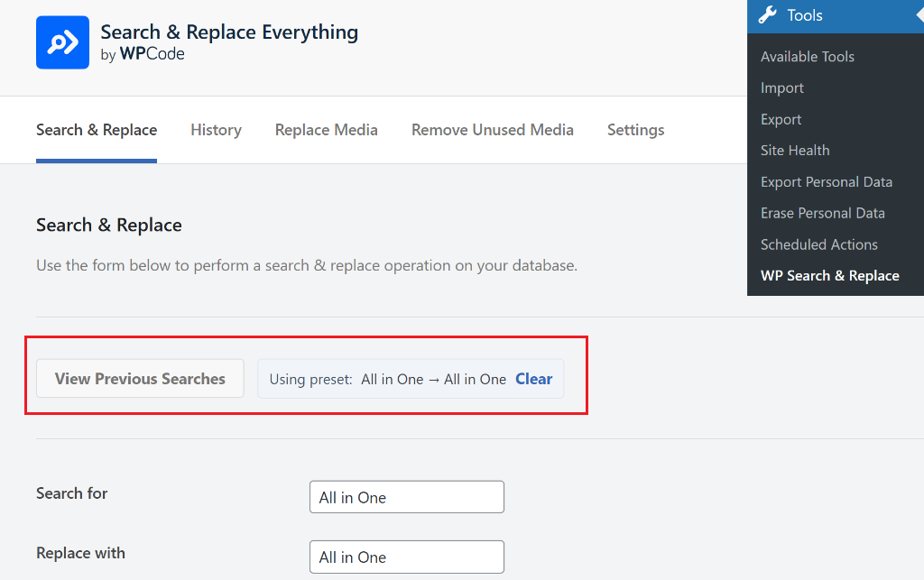Click View Previous Searches
This screenshot has width=924, height=580.
[x=140, y=378]
